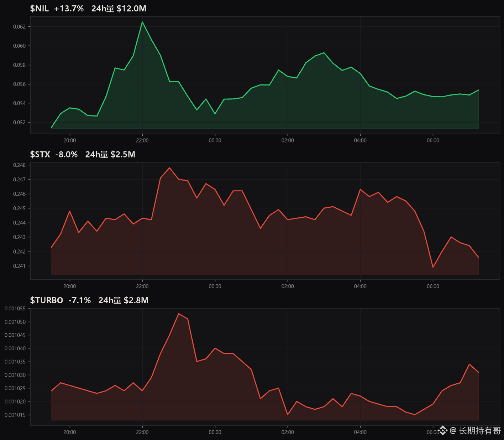Select the 0.241 price axis label
The width and height of the screenshot is (504, 440).
click(20, 266)
